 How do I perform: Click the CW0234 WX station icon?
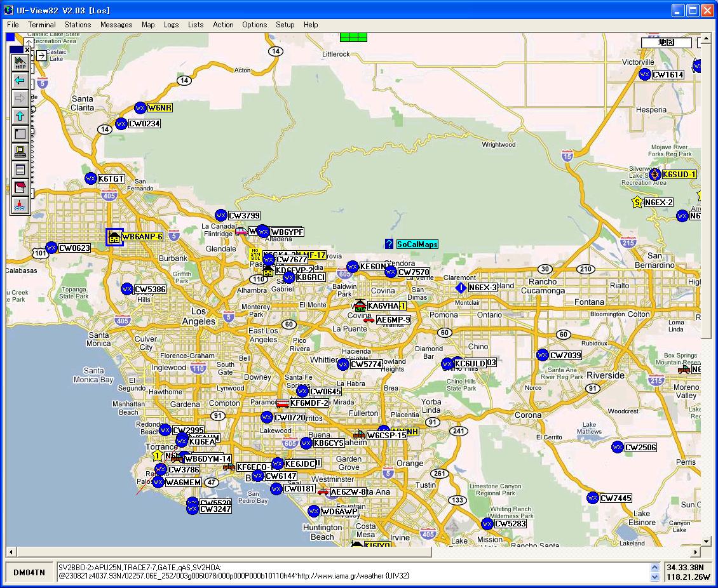pyautogui.click(x=121, y=124)
